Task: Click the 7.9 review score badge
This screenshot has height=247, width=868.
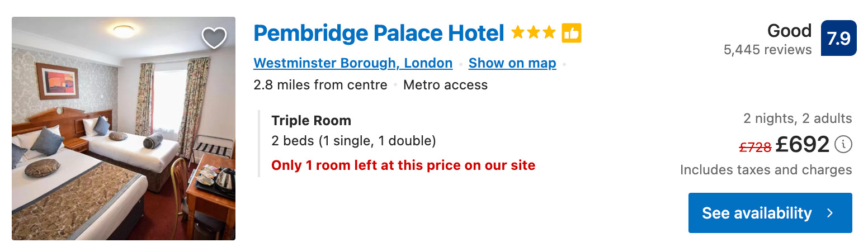Action: tap(838, 38)
